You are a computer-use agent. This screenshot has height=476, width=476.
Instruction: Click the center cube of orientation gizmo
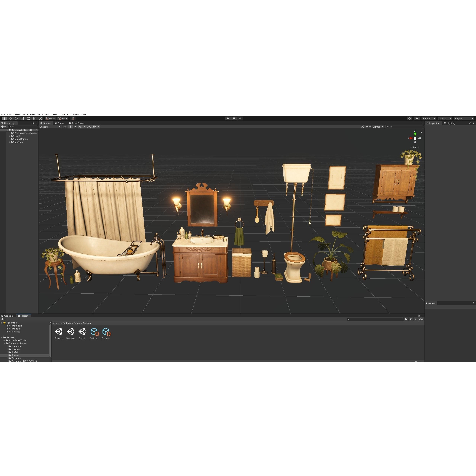tap(415, 139)
